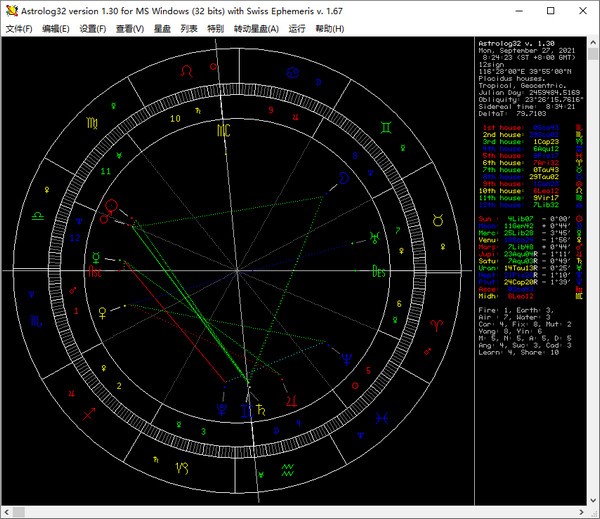This screenshot has height=519, width=600.
Task: Click the '3rd house: 1Cap23' row
Action: pyautogui.click(x=530, y=142)
